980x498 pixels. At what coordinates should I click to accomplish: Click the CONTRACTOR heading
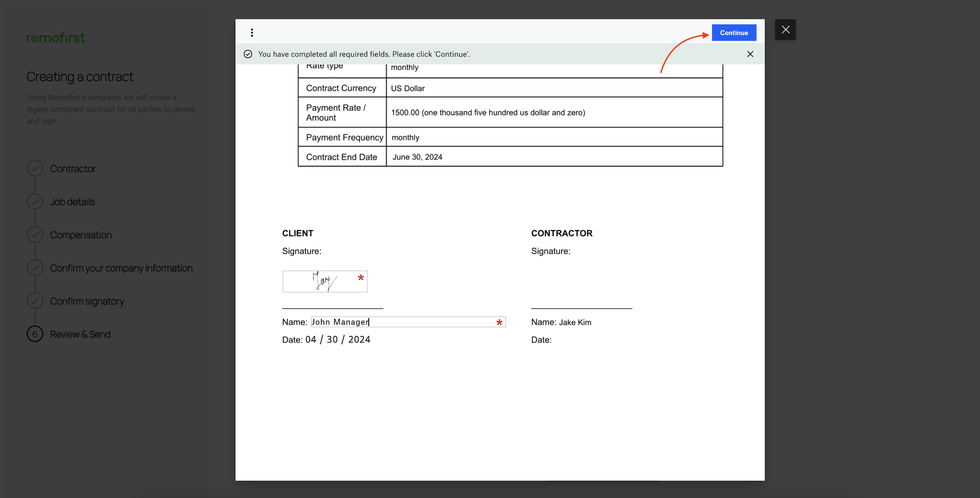(x=561, y=233)
